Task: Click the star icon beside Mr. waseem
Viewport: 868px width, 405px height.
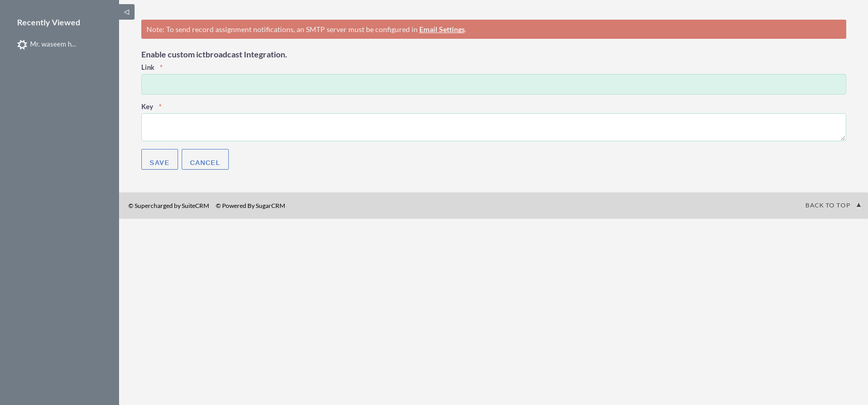Action: pos(22,44)
